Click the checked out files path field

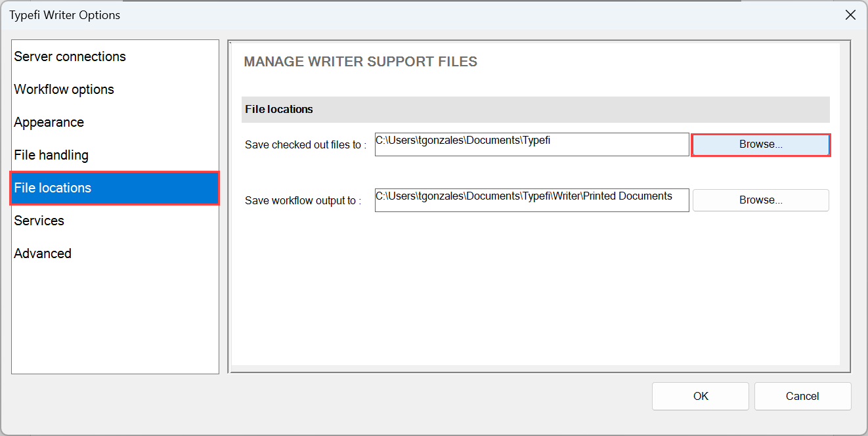pos(531,144)
